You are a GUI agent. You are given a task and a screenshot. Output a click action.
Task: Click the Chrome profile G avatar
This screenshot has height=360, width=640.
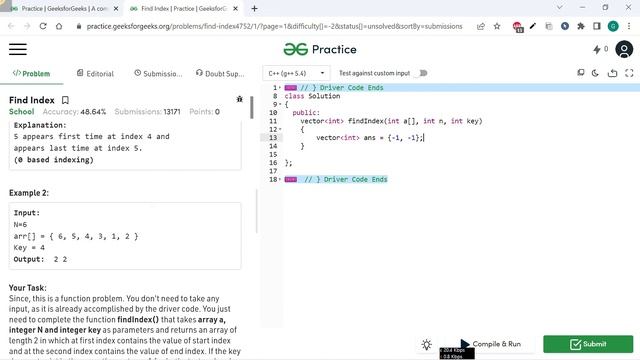[613, 26]
